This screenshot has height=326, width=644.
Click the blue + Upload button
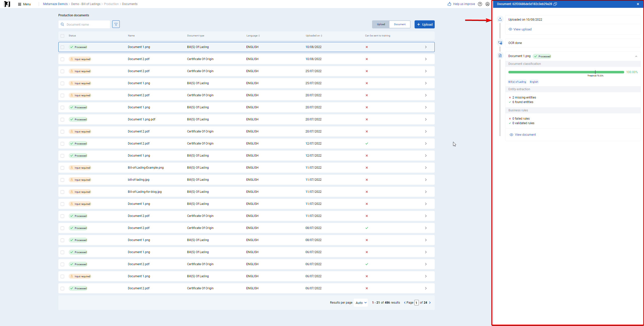[425, 24]
